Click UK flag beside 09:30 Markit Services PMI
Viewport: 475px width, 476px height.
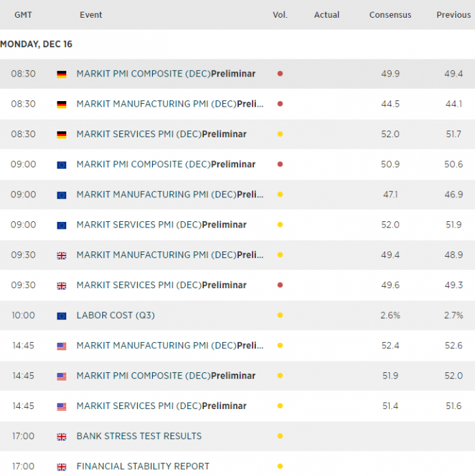(61, 285)
